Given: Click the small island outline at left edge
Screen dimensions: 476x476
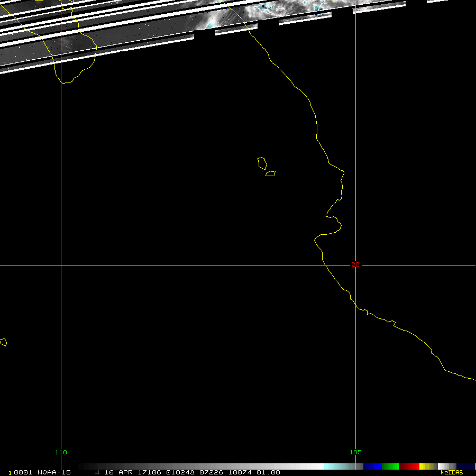Looking at the screenshot, I should 3,342.
